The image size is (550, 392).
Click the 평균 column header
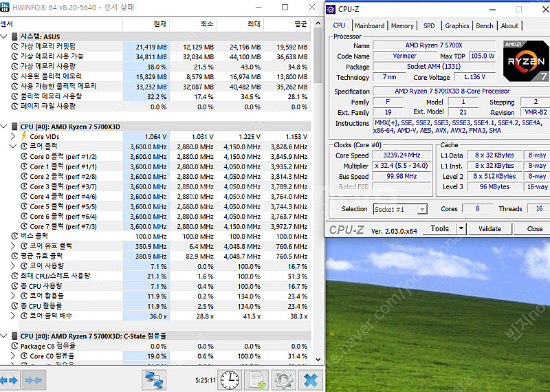(287, 24)
